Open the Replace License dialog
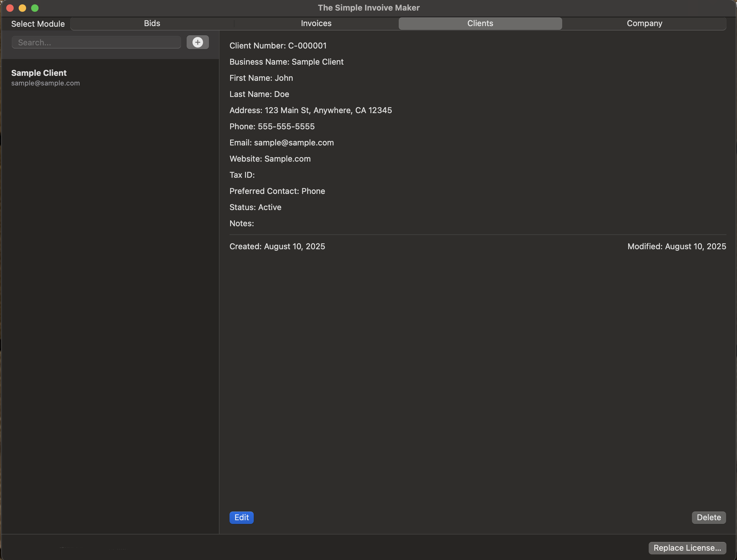The width and height of the screenshot is (737, 560). coord(687,548)
